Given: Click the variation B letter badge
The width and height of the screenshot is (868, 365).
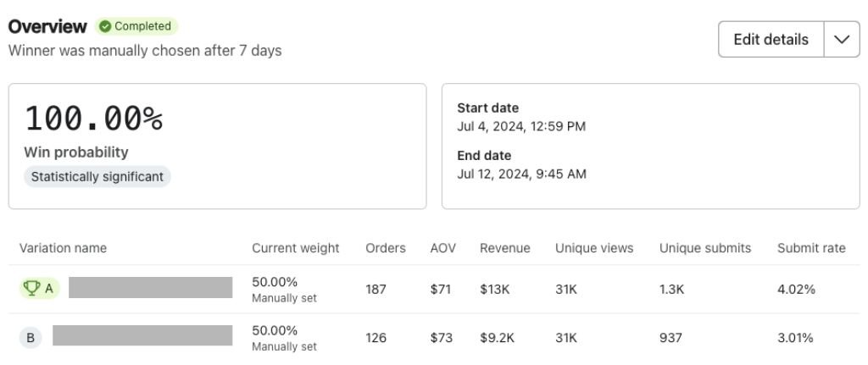Looking at the screenshot, I should pos(31,338).
